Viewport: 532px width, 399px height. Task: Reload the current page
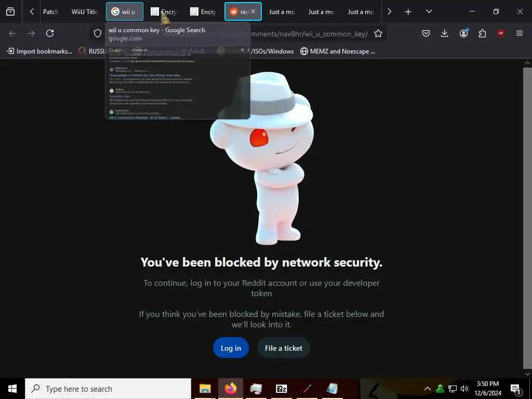(50, 33)
